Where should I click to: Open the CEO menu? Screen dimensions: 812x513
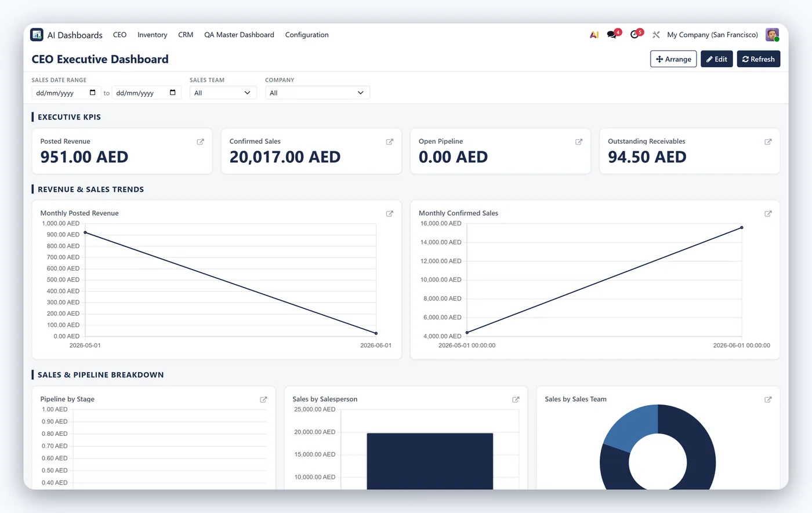(x=119, y=35)
